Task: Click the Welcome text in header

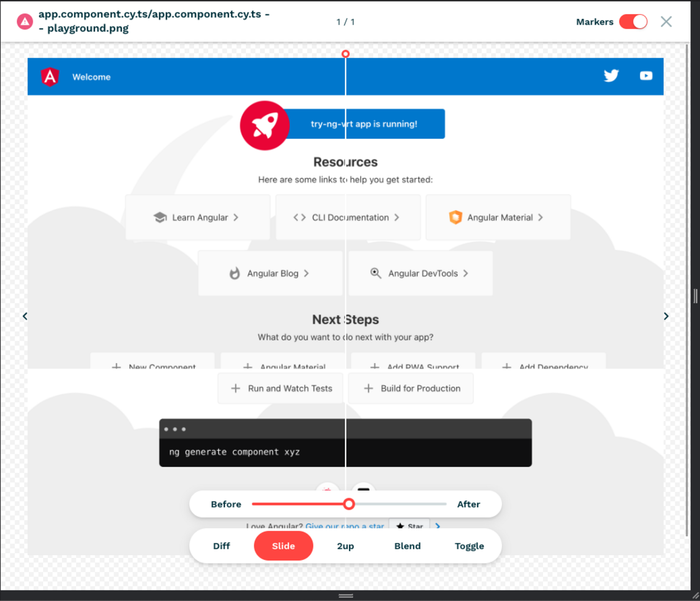Action: tap(92, 77)
